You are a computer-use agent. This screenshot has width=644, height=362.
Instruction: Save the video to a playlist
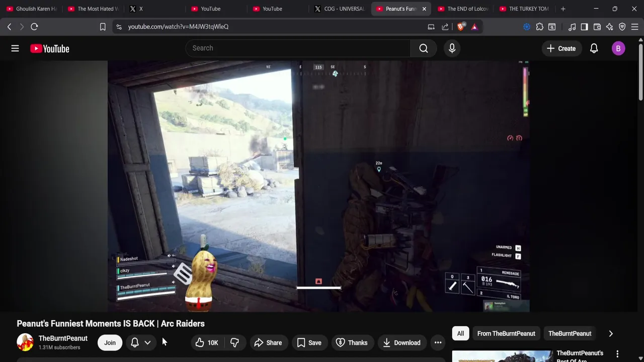tap(309, 343)
